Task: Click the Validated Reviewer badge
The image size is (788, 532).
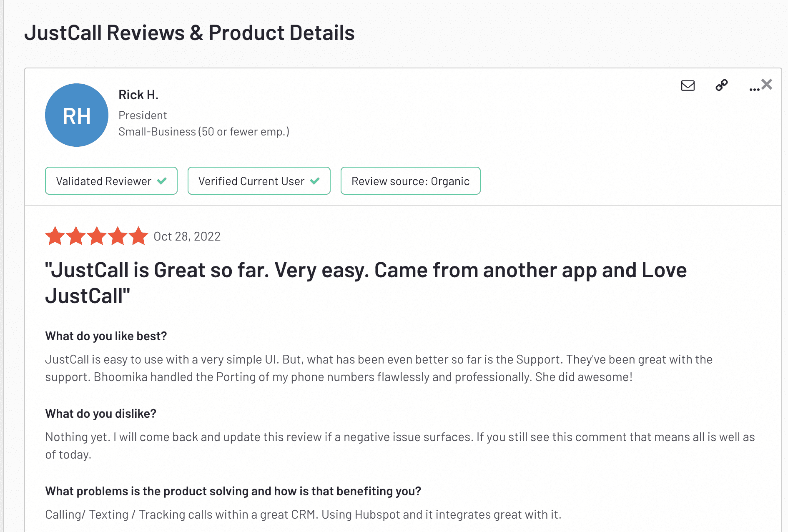Action: click(x=111, y=181)
